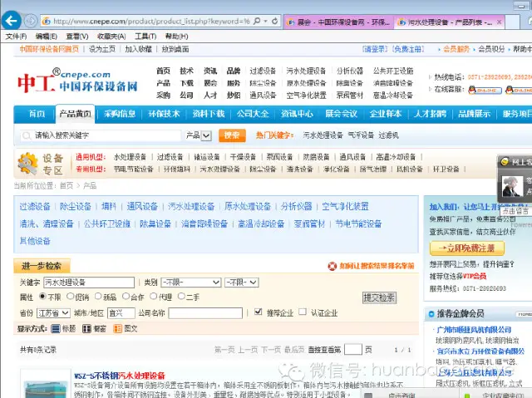Select the 合作 radio button
This screenshot has height=398, width=532.
point(126,297)
